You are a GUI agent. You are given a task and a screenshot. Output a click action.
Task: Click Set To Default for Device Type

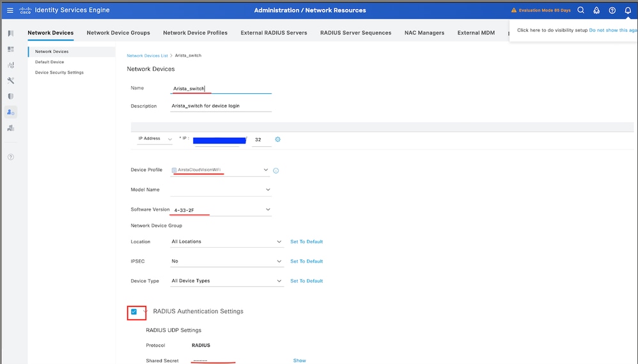(x=306, y=281)
